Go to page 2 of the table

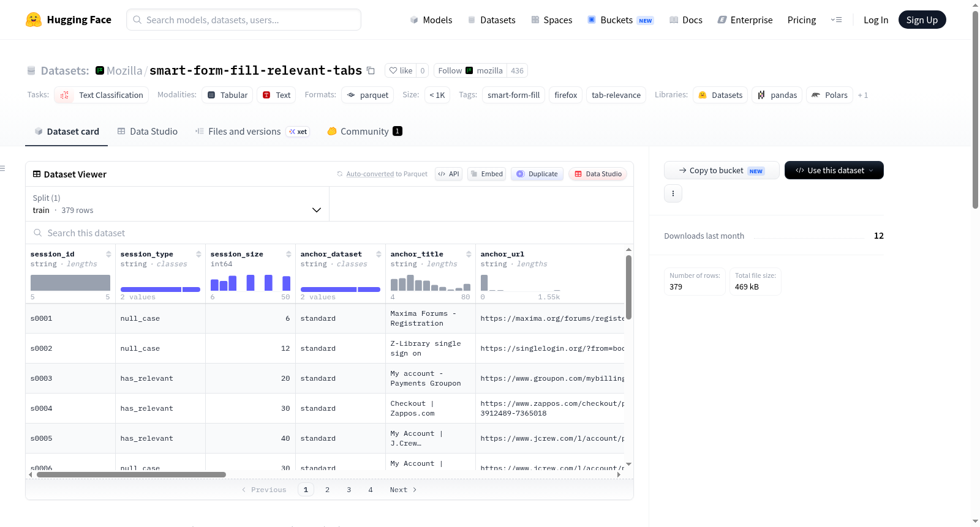tap(328, 490)
